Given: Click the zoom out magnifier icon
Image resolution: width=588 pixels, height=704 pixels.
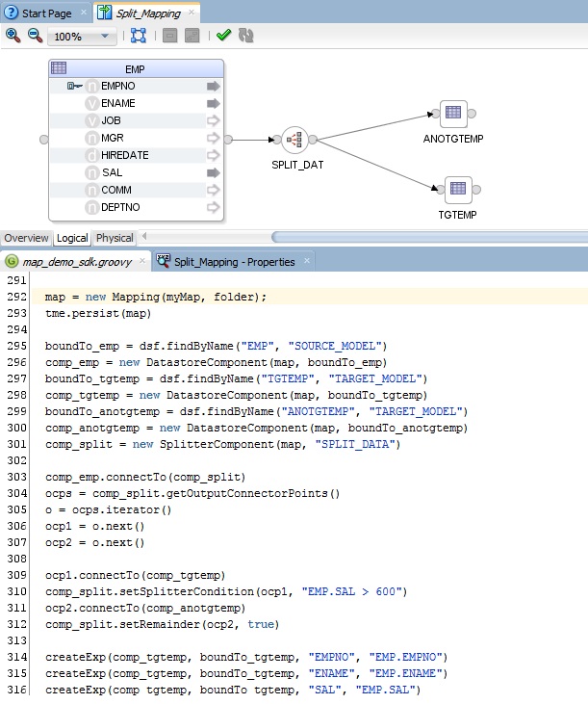Looking at the screenshot, I should (x=35, y=36).
